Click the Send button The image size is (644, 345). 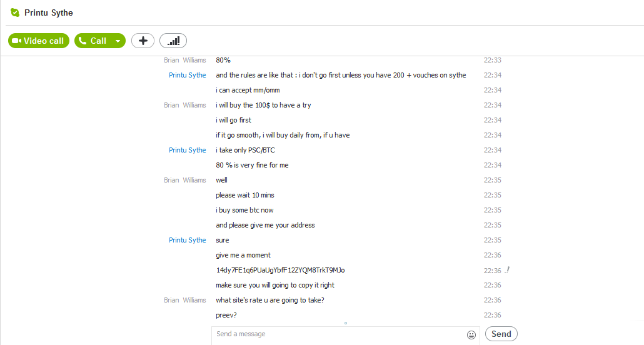coord(501,334)
